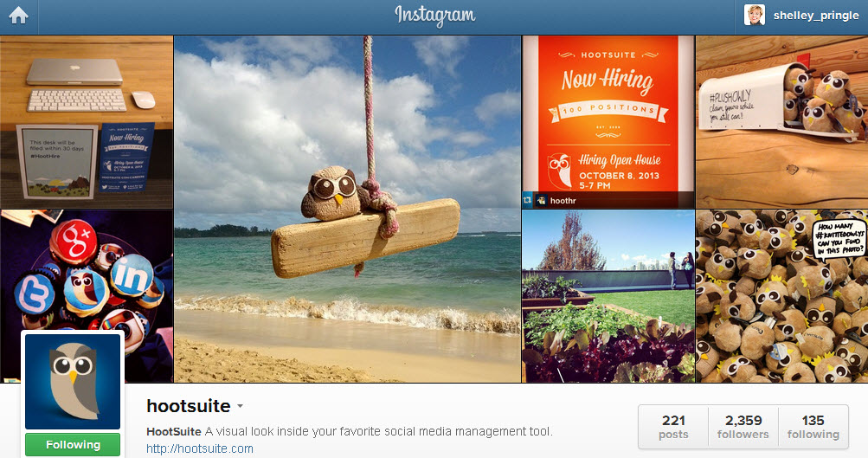
Task: Open the owl on beach swing photo
Action: pyautogui.click(x=347, y=209)
